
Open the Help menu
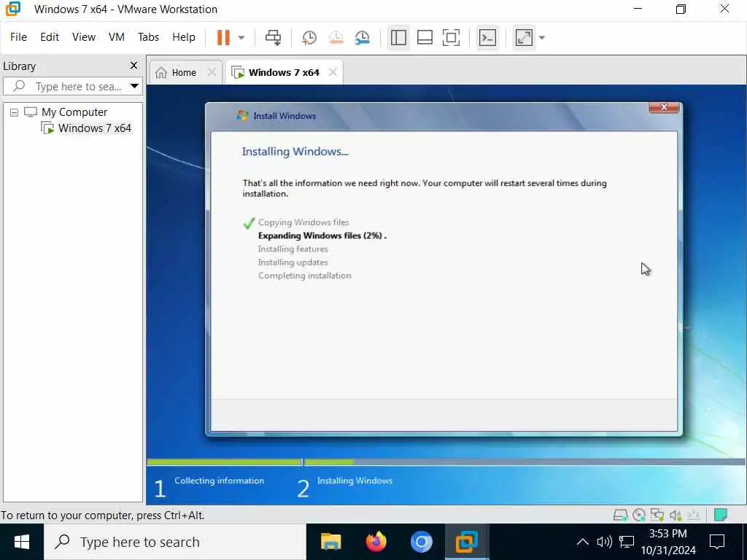click(x=183, y=37)
